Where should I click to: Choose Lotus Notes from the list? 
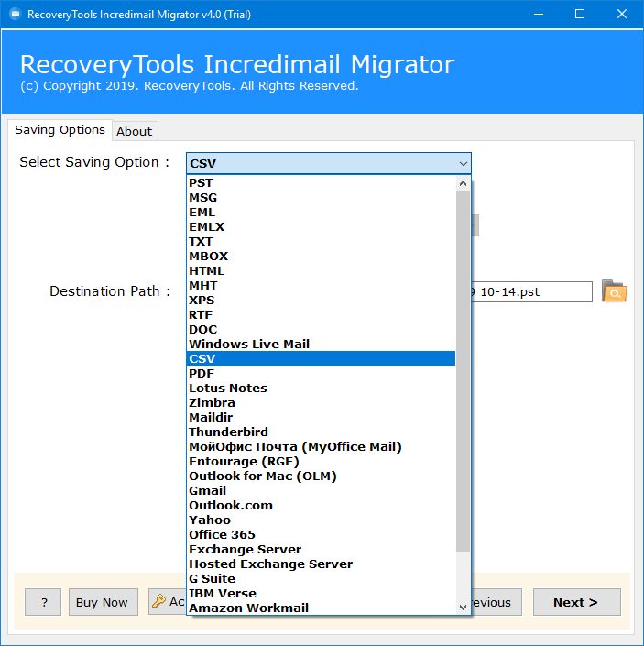coord(321,389)
